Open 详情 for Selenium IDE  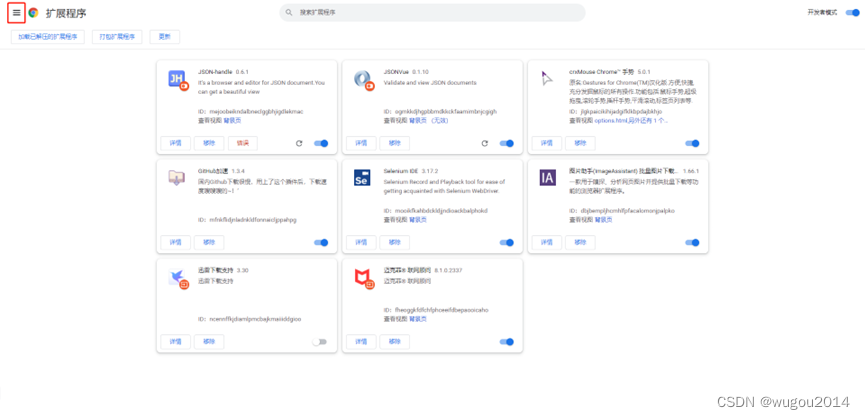(361, 243)
